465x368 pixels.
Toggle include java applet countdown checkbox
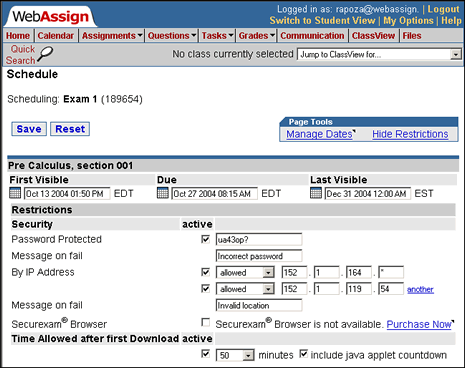point(303,354)
